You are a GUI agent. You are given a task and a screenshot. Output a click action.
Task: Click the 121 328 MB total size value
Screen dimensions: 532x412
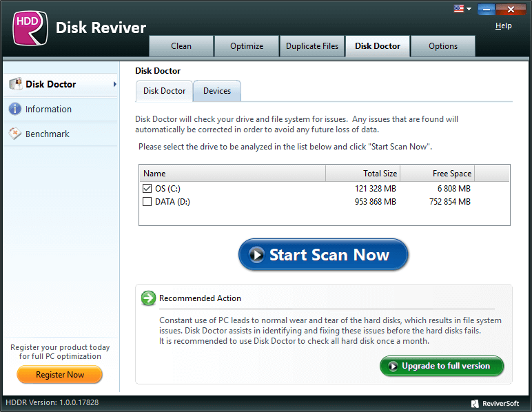(x=376, y=189)
